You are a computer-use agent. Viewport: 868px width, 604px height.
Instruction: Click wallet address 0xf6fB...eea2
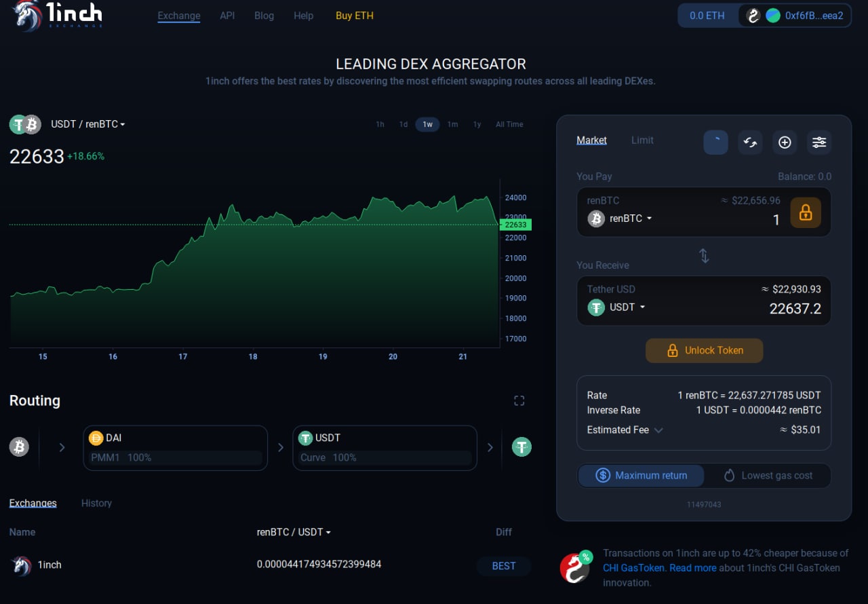(x=814, y=16)
